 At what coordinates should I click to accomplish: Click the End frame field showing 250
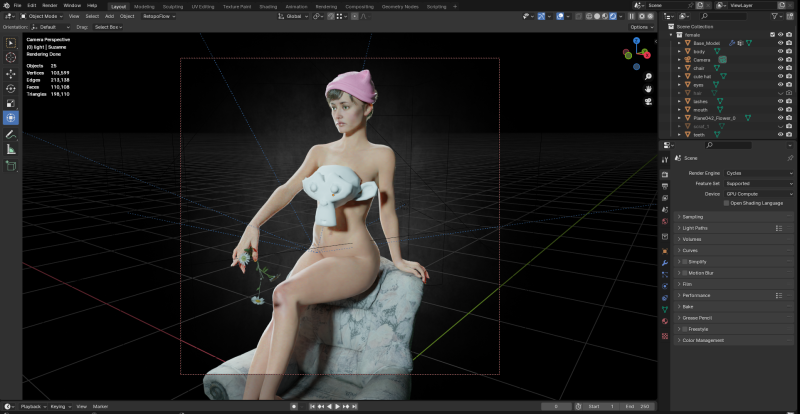pyautogui.click(x=636, y=407)
